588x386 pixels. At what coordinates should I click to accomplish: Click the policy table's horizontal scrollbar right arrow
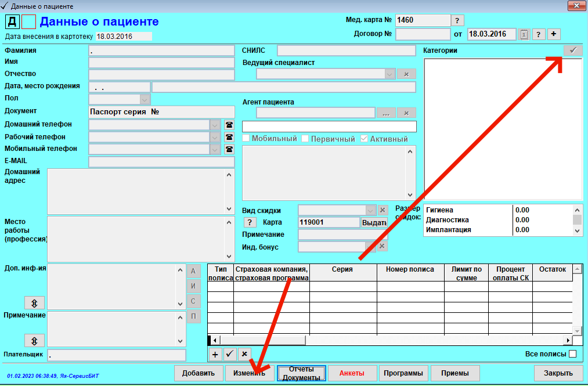tap(567, 340)
